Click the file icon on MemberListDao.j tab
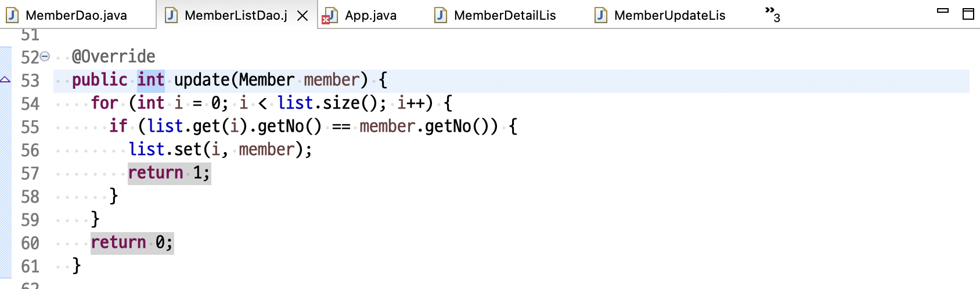The image size is (980, 289). [x=171, y=15]
